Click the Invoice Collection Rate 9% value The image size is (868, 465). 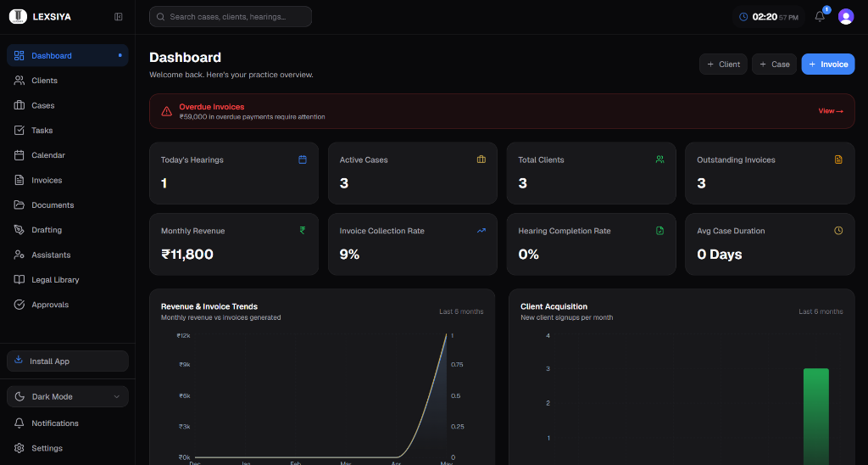[x=349, y=255]
